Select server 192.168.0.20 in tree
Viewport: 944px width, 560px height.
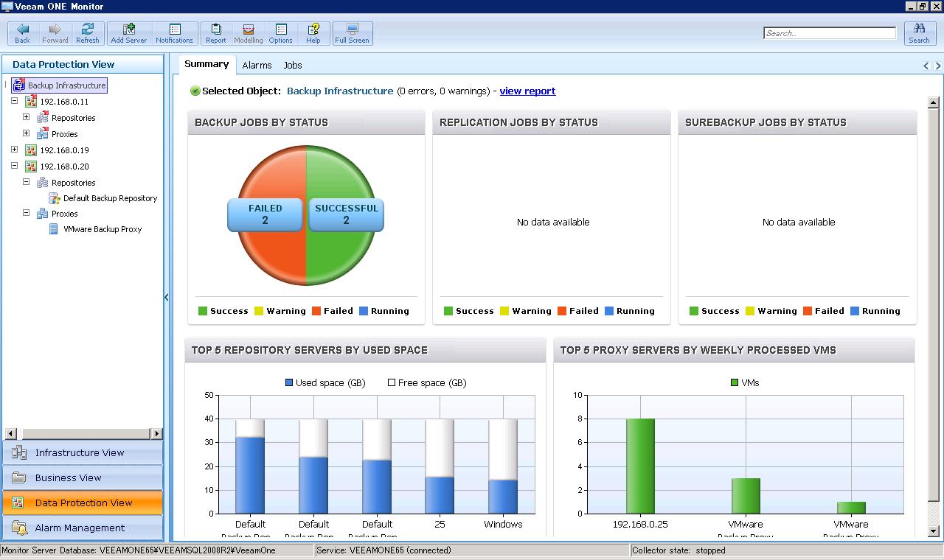point(63,167)
